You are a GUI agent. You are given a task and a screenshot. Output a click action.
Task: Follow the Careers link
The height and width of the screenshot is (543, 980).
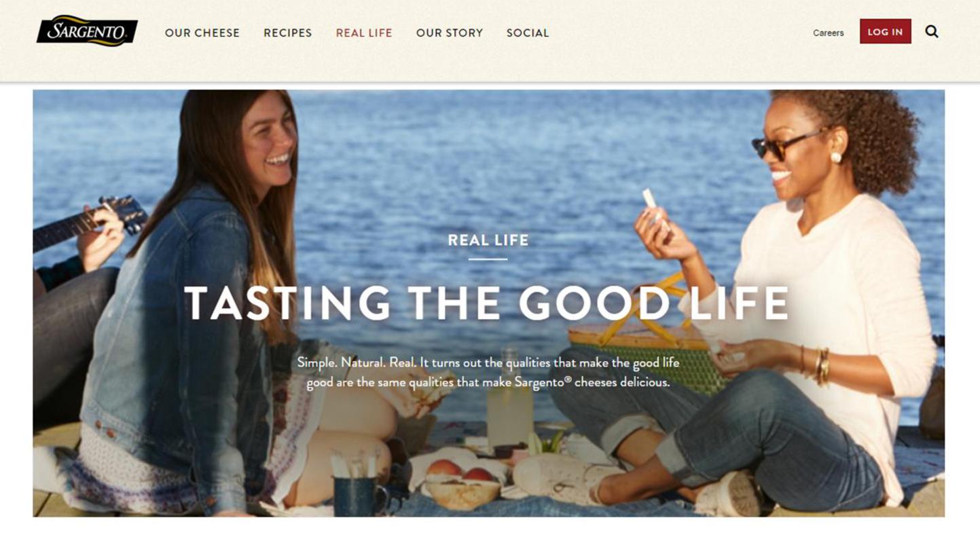point(829,33)
